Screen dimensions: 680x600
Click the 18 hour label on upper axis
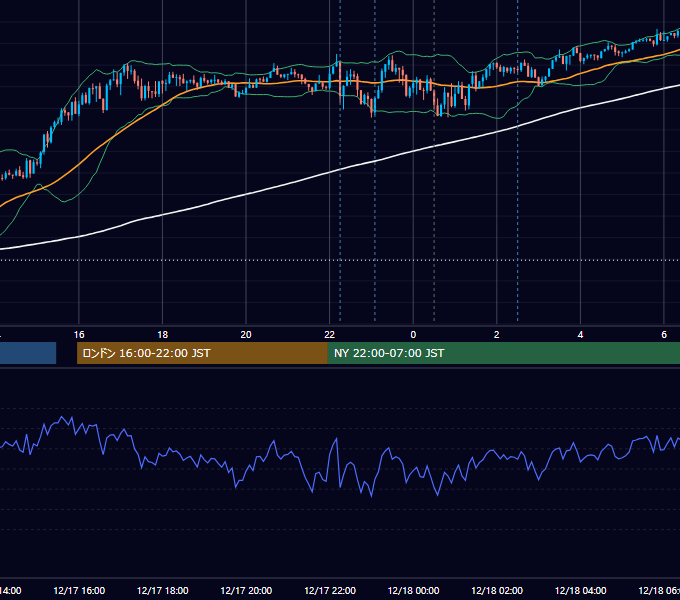(x=163, y=335)
